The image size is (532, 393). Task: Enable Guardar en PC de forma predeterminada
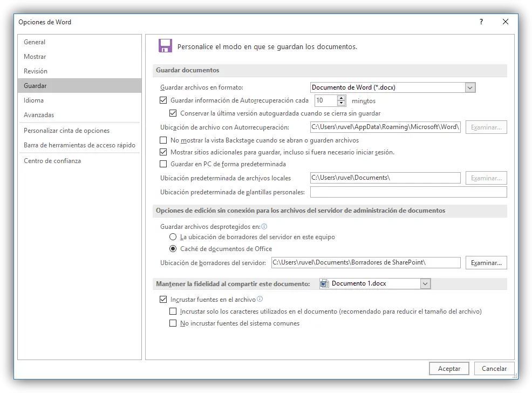tap(163, 164)
